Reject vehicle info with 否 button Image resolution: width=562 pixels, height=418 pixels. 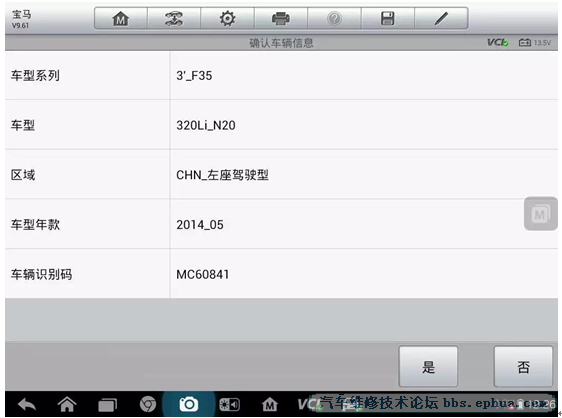coord(523,366)
